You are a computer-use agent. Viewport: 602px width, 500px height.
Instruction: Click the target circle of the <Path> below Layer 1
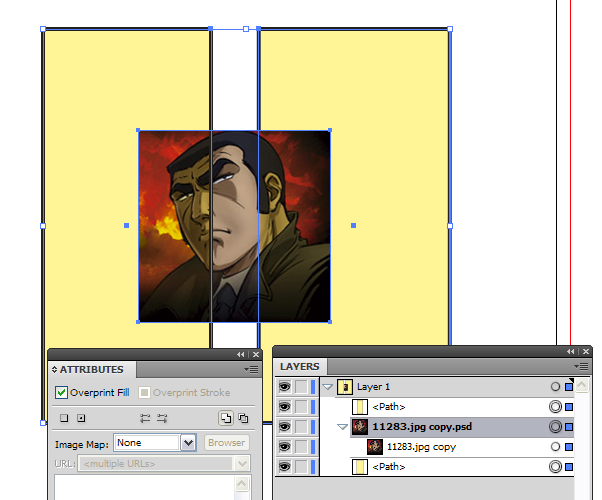[555, 407]
